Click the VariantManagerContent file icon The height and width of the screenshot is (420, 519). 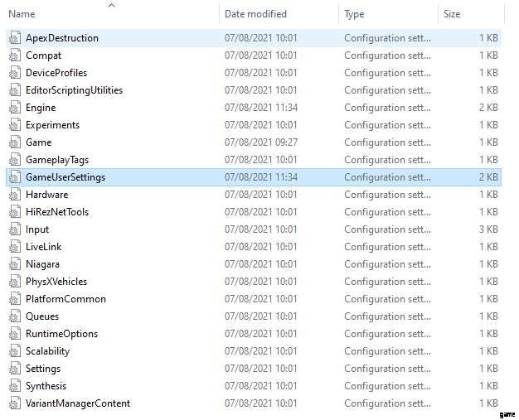click(13, 403)
